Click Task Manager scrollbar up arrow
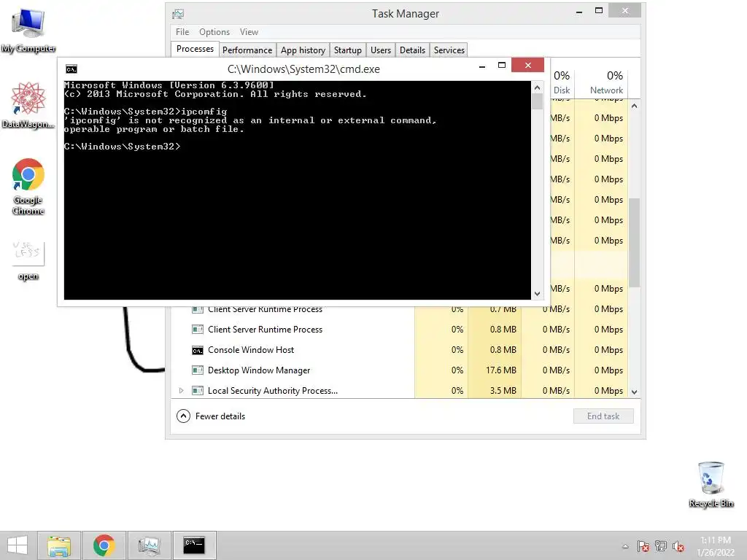 [x=634, y=106]
